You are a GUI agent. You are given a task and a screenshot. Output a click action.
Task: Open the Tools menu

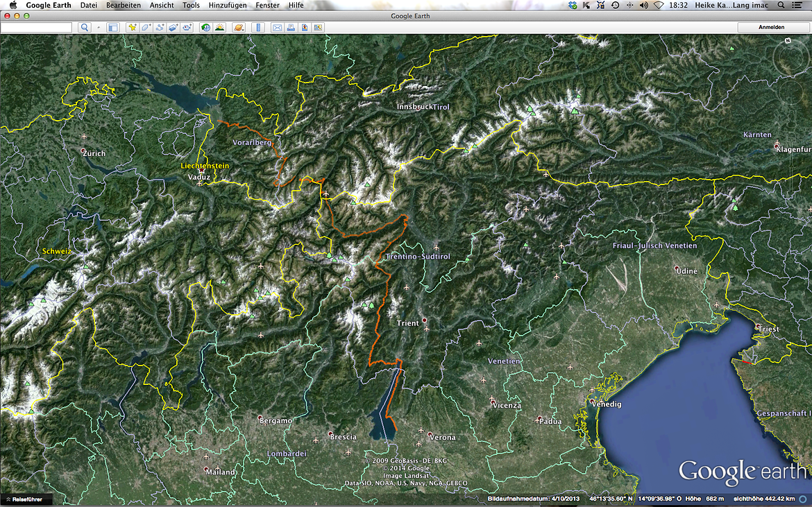click(x=191, y=5)
